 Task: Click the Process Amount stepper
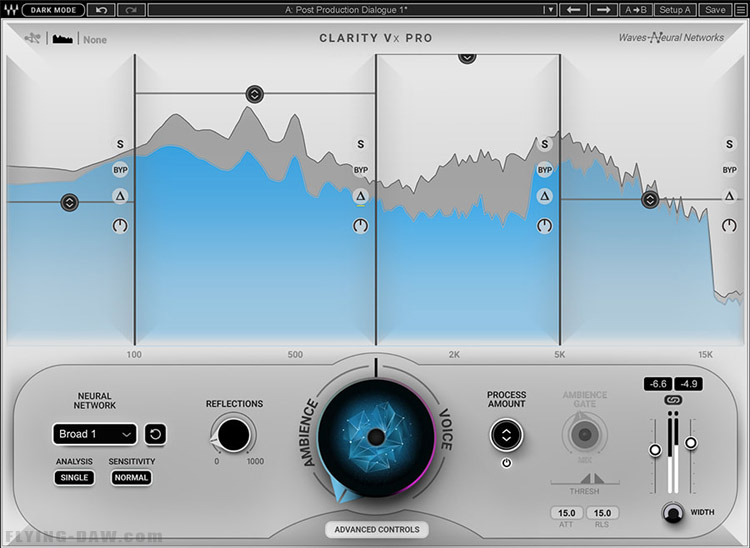(507, 435)
